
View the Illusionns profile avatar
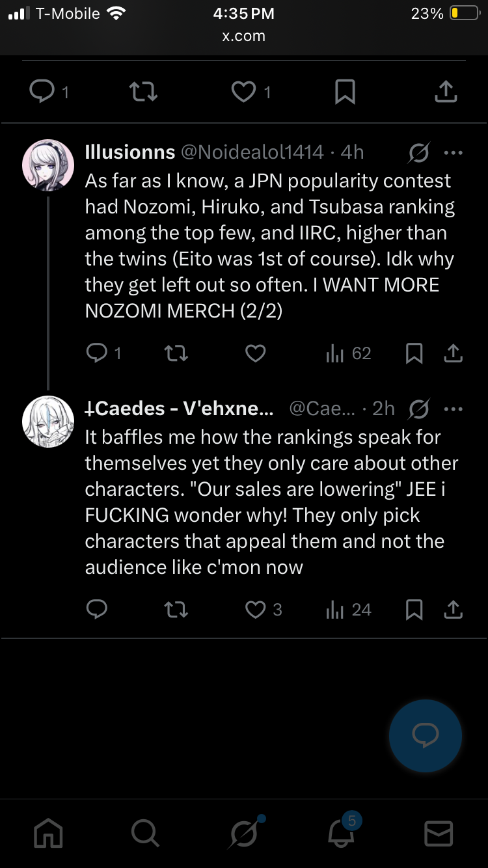(48, 165)
